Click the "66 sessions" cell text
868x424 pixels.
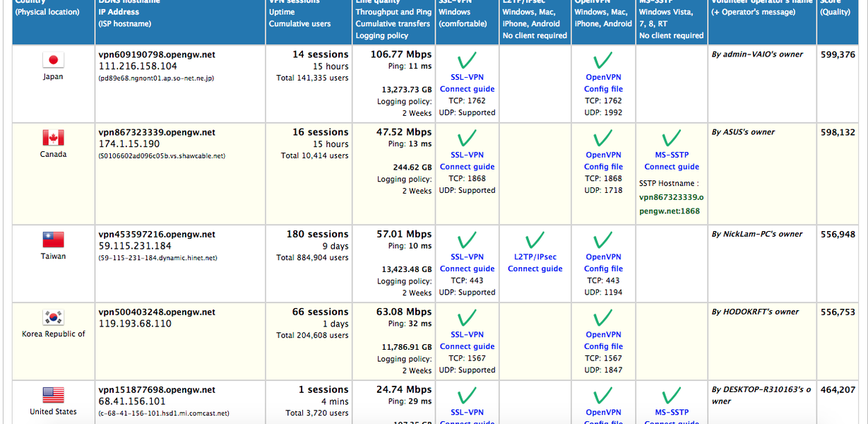pyautogui.click(x=321, y=312)
